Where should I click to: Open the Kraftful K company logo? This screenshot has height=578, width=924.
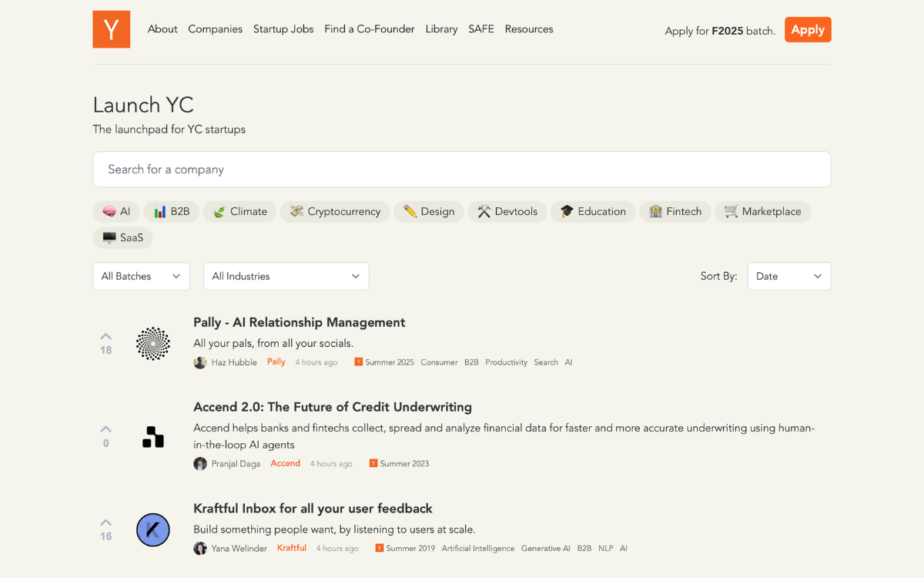(153, 530)
